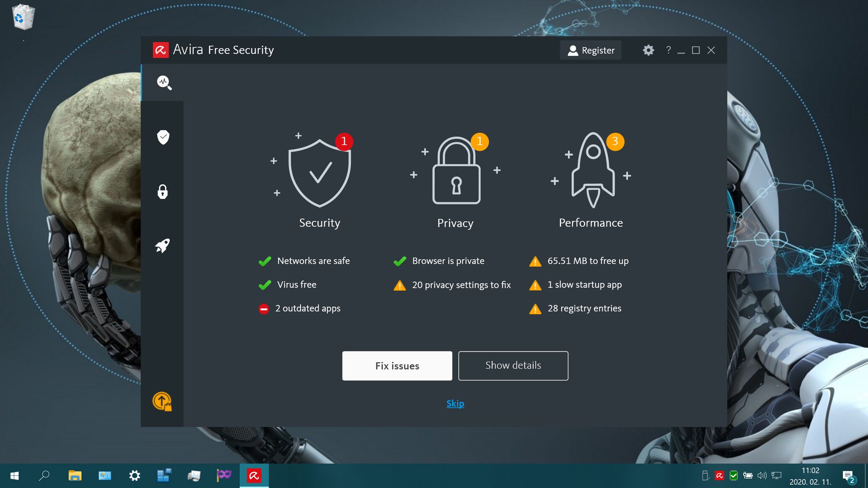Select '2 outdated apps' text
This screenshot has height=488, width=868.
(x=308, y=308)
